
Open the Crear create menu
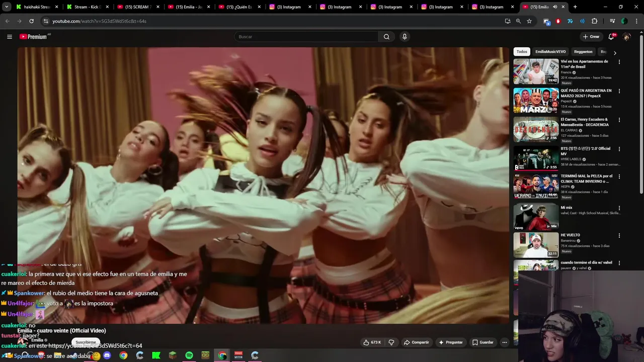(591, 37)
